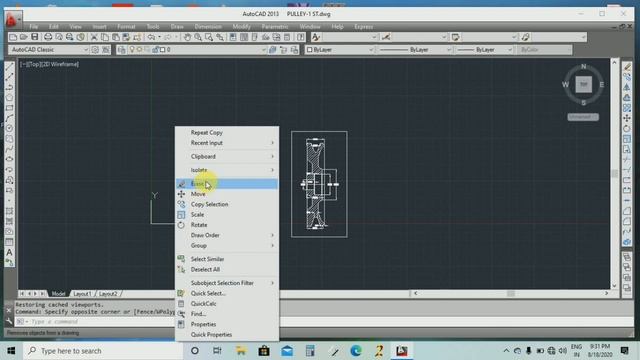Toggle layer 0 on/off light bulb
The height and width of the screenshot is (360, 640).
132,50
